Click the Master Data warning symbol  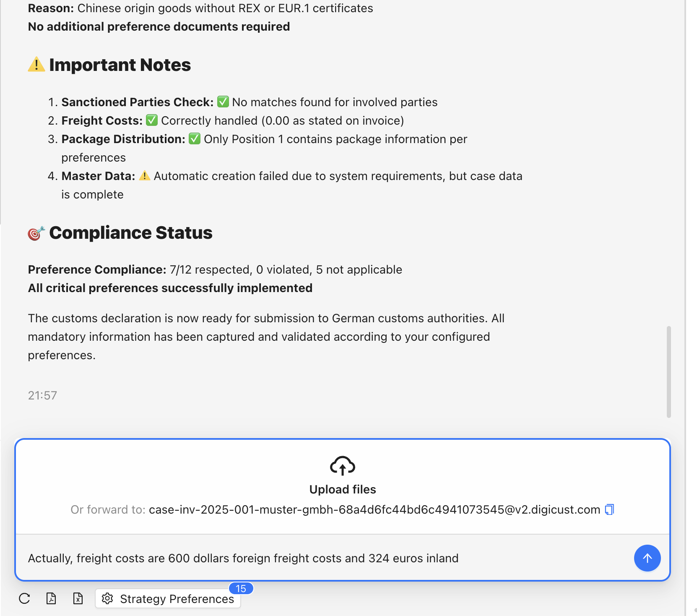(x=145, y=176)
